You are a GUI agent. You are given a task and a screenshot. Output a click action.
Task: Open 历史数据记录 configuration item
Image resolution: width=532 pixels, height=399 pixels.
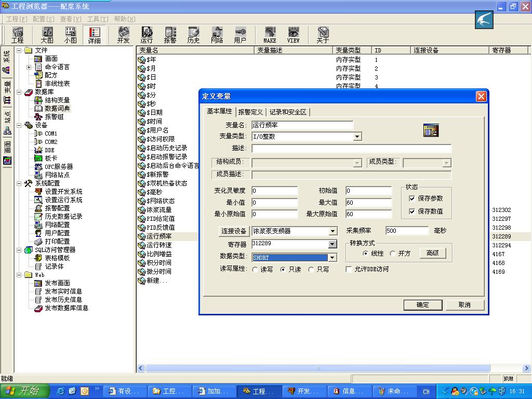pyautogui.click(x=63, y=217)
